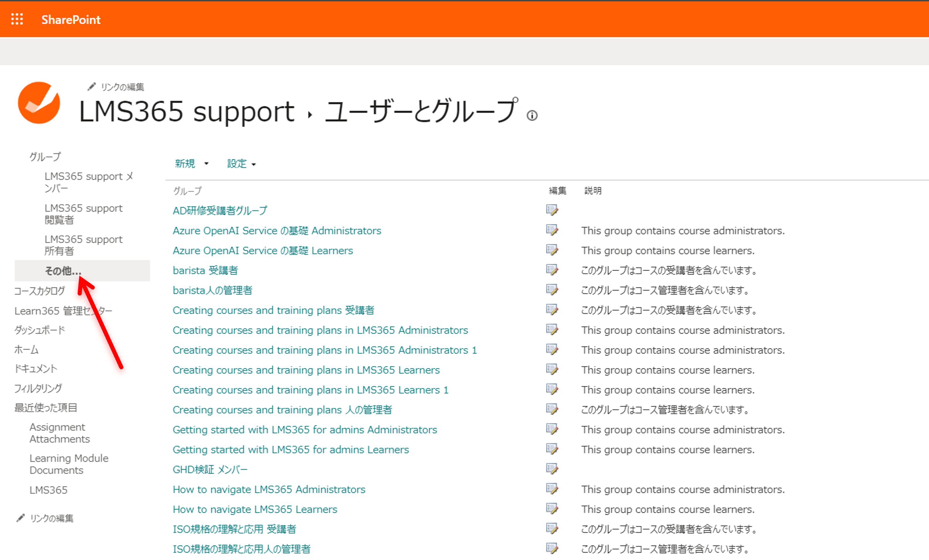Screen dimensions: 929x560
Task: Sort by the グループ column header
Action: (187, 191)
